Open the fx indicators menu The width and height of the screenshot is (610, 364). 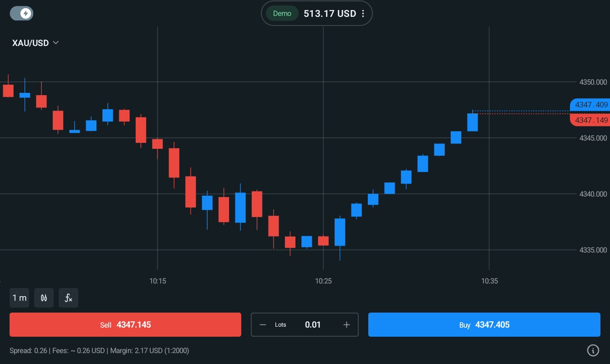[68, 298]
